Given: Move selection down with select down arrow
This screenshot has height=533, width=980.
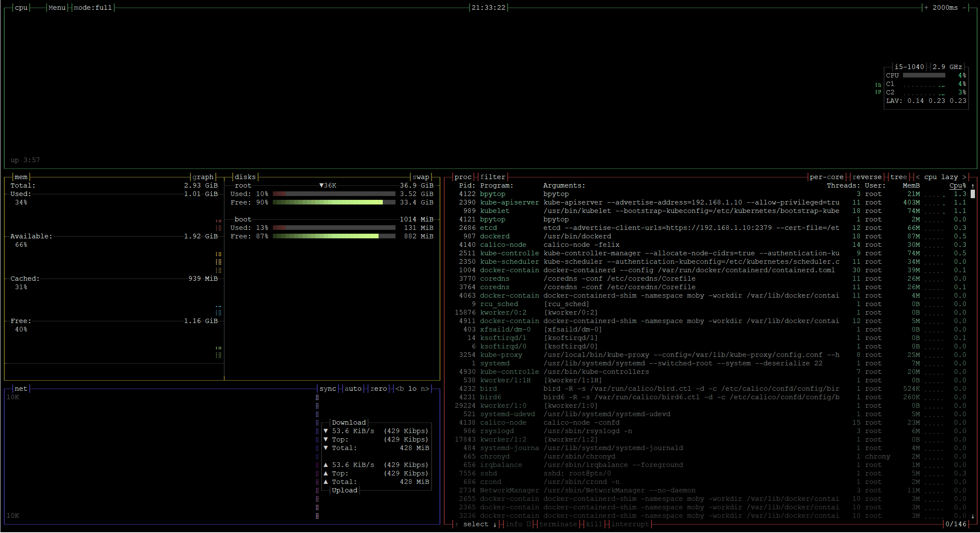Looking at the screenshot, I should coord(495,524).
